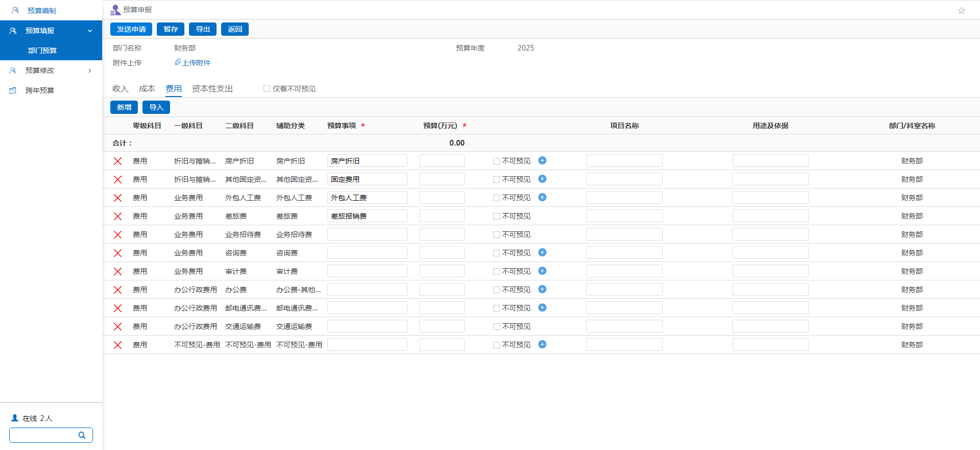Image resolution: width=980 pixels, height=450 pixels.
Task: Delete the 差旅费 row with red X
Action: click(x=117, y=216)
